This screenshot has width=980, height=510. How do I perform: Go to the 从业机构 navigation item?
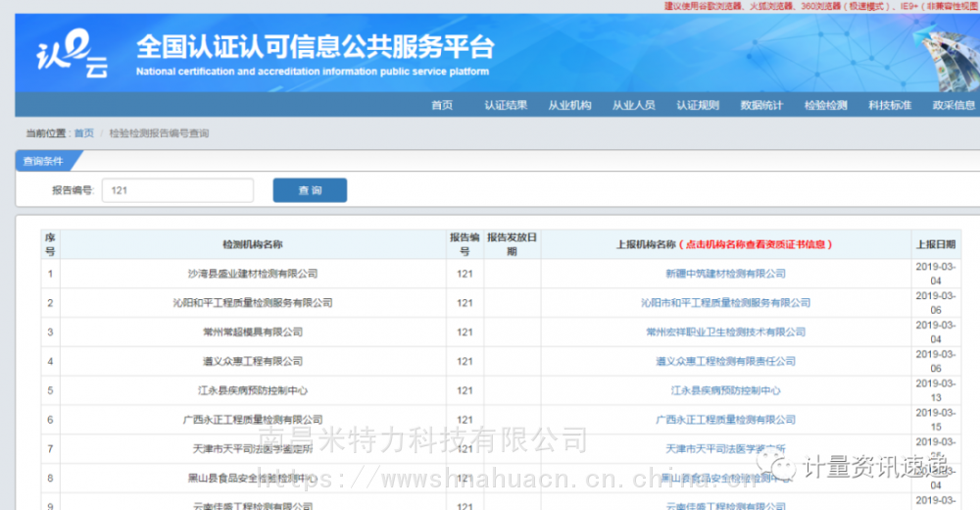[x=569, y=105]
